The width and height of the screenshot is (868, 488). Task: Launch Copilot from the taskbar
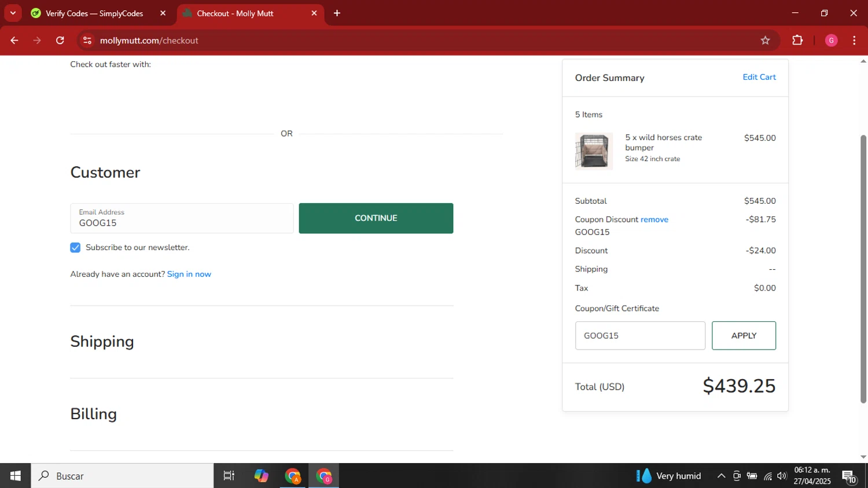261,476
